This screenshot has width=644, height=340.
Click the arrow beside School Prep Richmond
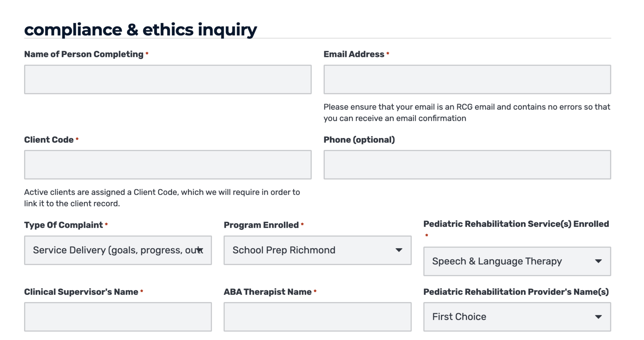coord(398,250)
